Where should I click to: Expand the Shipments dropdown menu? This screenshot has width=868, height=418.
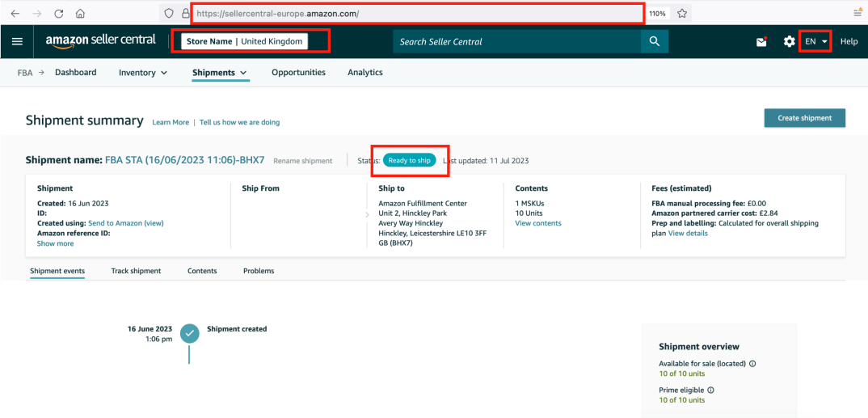coord(220,73)
